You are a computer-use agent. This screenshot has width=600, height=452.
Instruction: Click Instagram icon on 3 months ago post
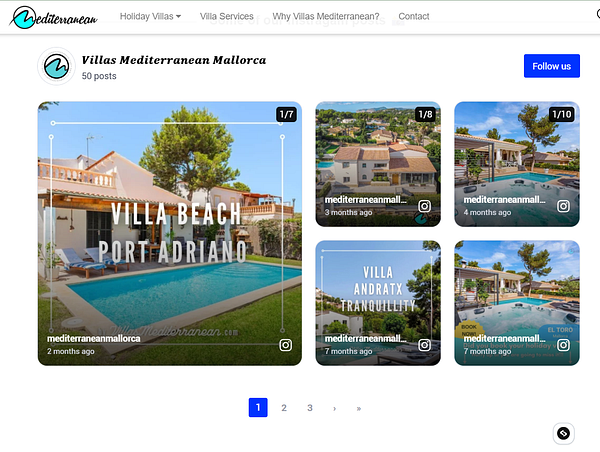pyautogui.click(x=424, y=206)
